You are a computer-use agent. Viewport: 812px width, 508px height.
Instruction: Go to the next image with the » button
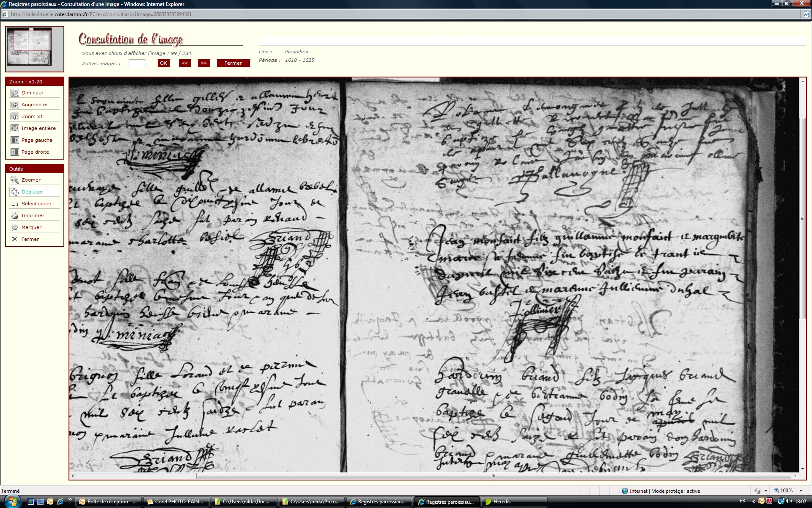(x=204, y=63)
